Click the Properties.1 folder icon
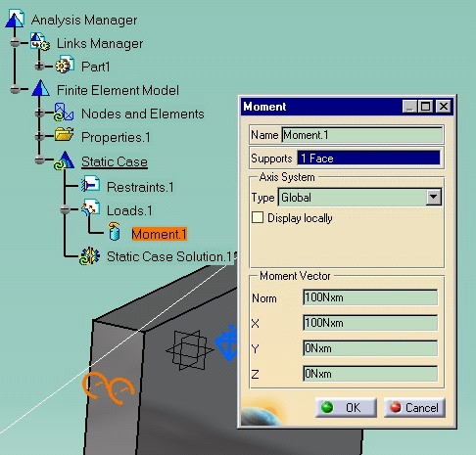This screenshot has width=476, height=455. pos(64,135)
